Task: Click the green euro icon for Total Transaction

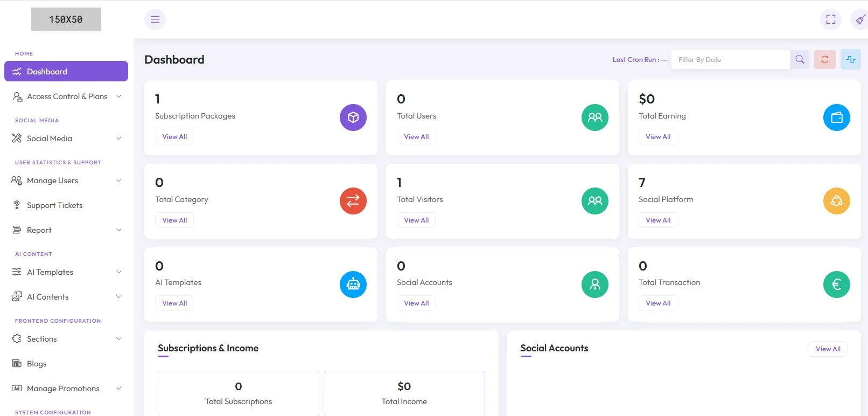Action: pyautogui.click(x=836, y=285)
